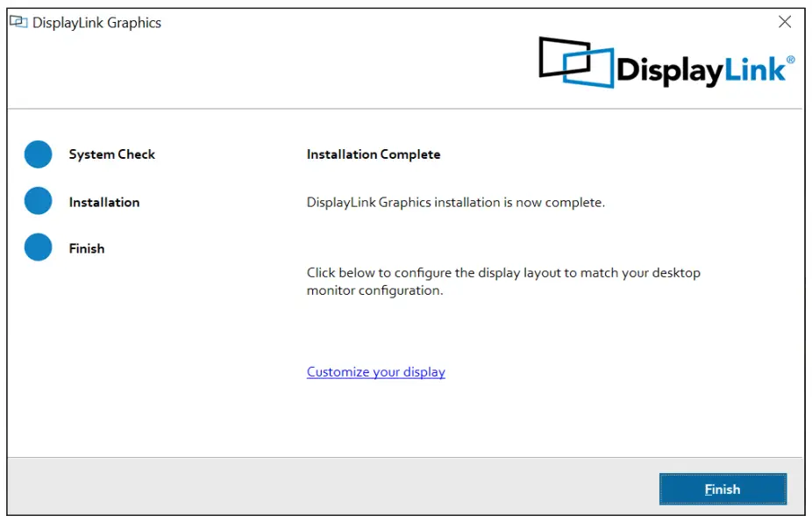The height and width of the screenshot is (523, 812).
Task: Open the 'Customize your display' link
Action: (x=375, y=371)
